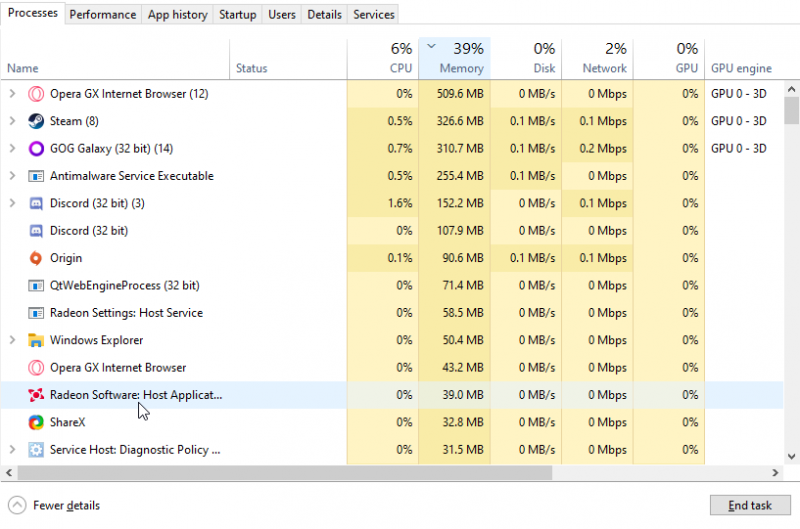The width and height of the screenshot is (800, 529).
Task: Click the GOG Galaxy process icon
Action: pyautogui.click(x=36, y=148)
